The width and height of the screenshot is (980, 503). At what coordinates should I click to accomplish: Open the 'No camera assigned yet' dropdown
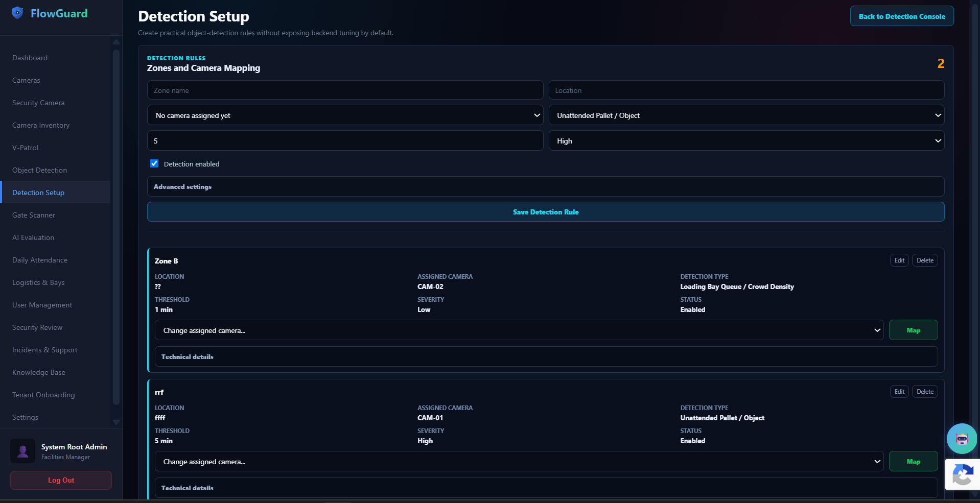(x=345, y=115)
